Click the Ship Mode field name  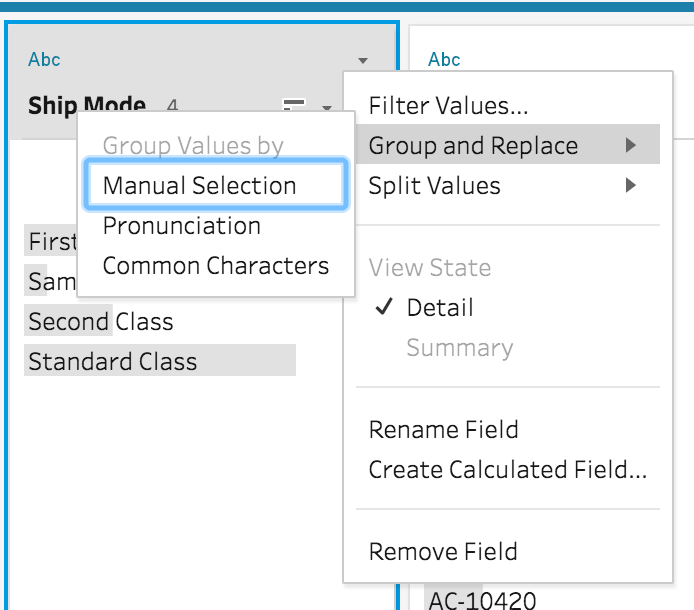(x=86, y=106)
